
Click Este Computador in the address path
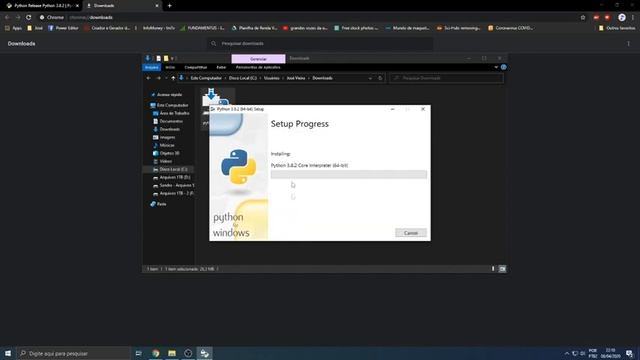tap(206, 78)
